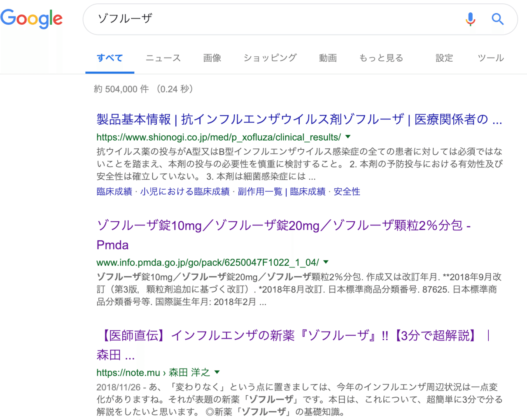Click snippet text 日本標準商品分類番号. 87625

coord(388,290)
